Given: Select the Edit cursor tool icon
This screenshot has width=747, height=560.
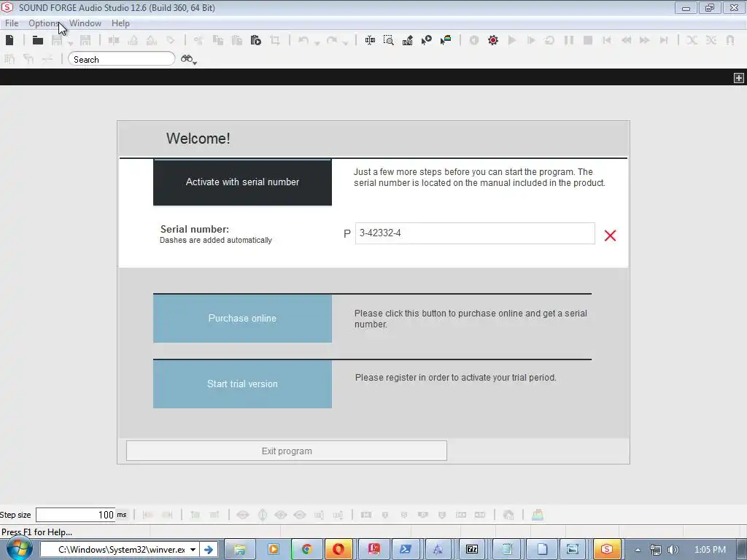Looking at the screenshot, I should 370,41.
